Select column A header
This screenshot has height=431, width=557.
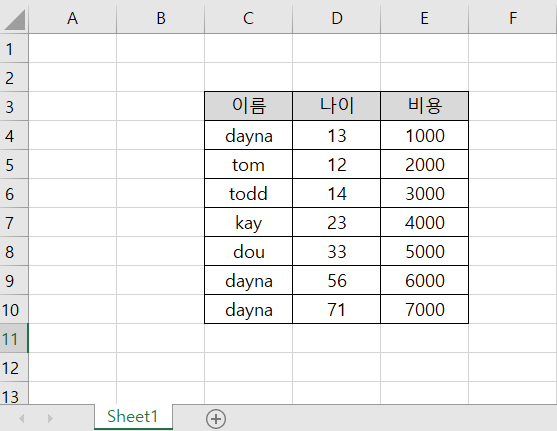tap(72, 18)
